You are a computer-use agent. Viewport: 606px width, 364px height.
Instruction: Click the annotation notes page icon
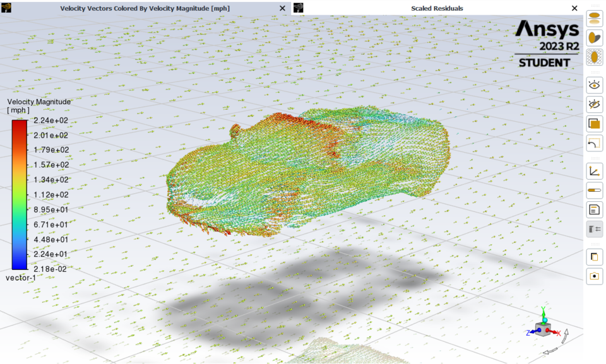594,209
